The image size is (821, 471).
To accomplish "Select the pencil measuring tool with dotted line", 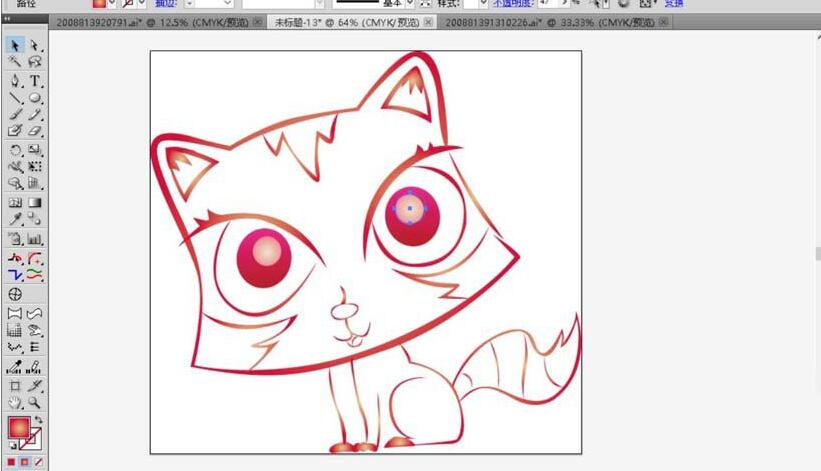I will [x=35, y=367].
